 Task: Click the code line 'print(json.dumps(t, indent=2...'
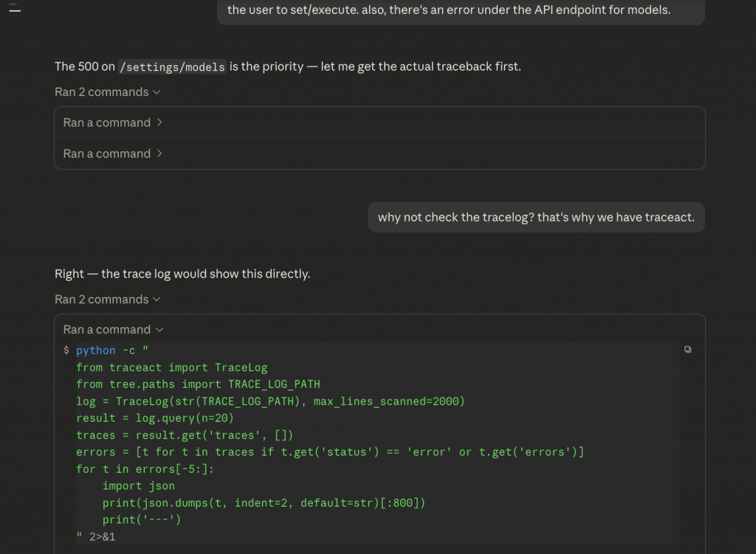[x=264, y=503]
